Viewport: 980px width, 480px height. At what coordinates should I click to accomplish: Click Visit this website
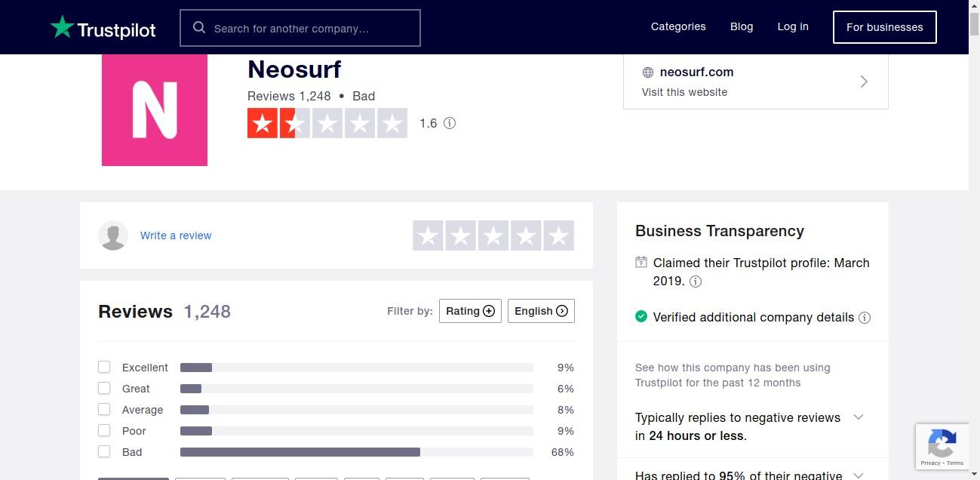[x=684, y=92]
